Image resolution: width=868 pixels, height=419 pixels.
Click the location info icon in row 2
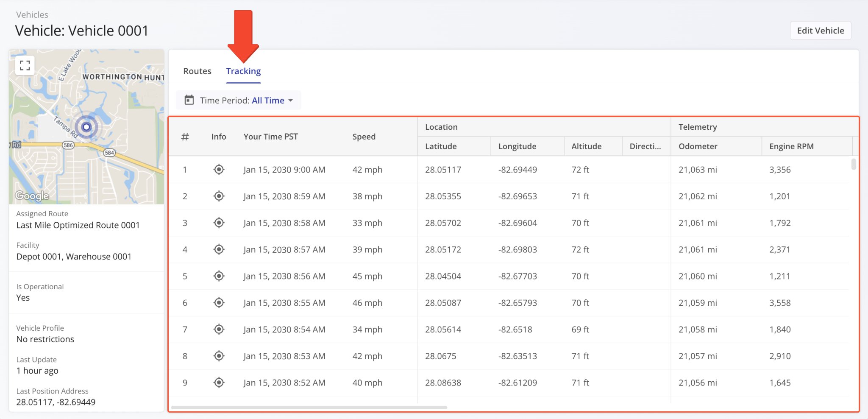pyautogui.click(x=219, y=196)
